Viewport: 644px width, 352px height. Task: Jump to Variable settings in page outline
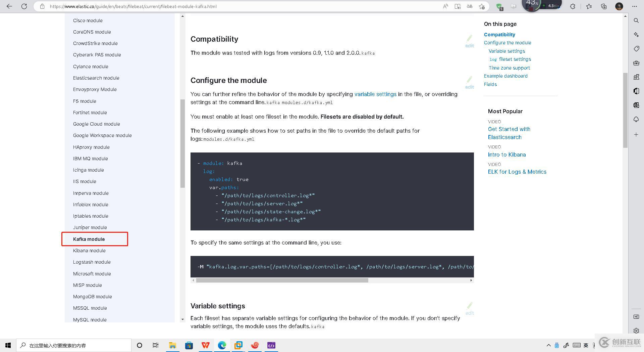(x=507, y=51)
